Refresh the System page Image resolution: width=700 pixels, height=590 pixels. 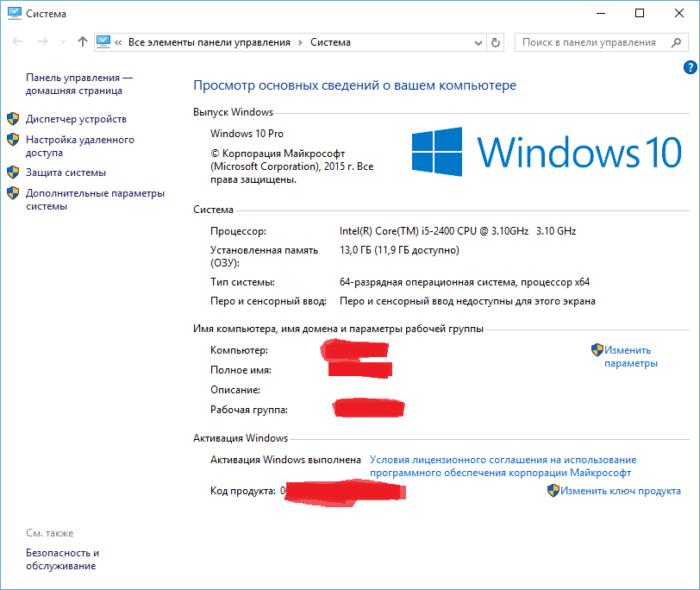point(496,42)
